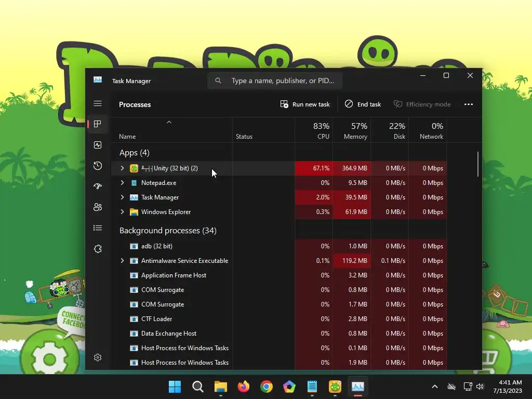Image resolution: width=532 pixels, height=399 pixels.
Task: Click the 0.1 MB/s Antimalware disk cell
Action: [390, 261]
